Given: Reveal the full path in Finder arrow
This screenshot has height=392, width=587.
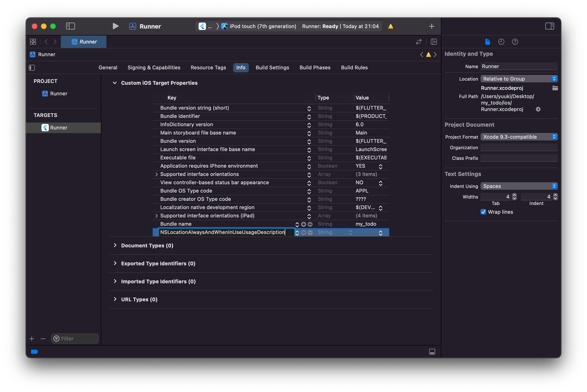Looking at the screenshot, I should click(538, 109).
